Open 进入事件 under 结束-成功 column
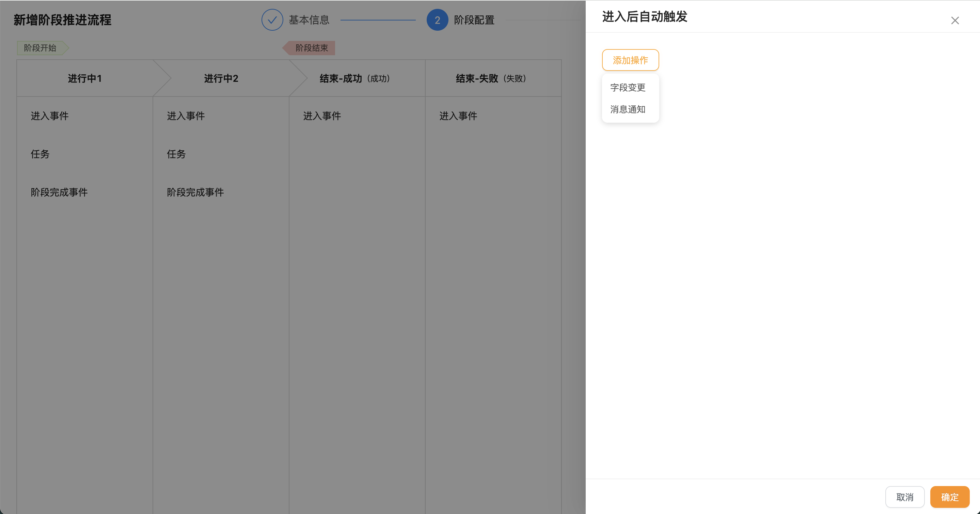Screen dimensions: 980x514 click(x=322, y=116)
